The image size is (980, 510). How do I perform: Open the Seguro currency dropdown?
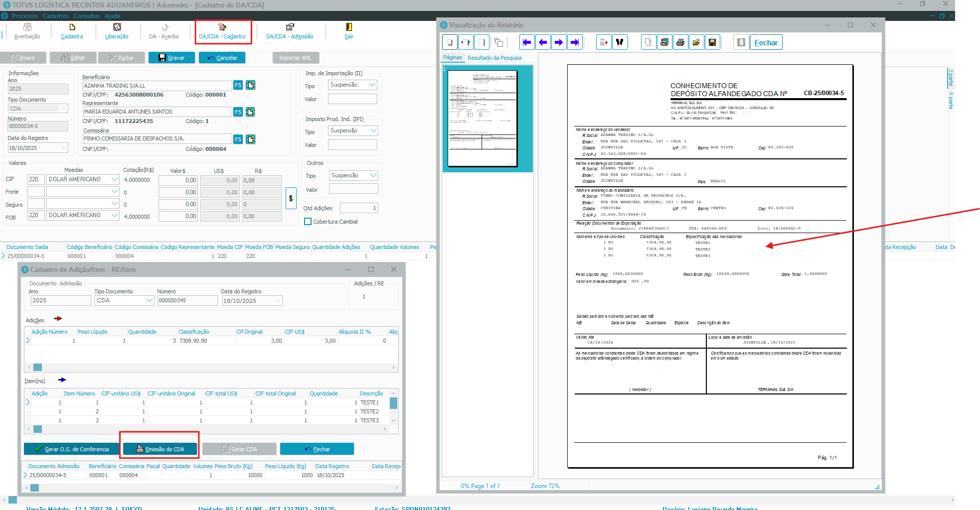(115, 204)
